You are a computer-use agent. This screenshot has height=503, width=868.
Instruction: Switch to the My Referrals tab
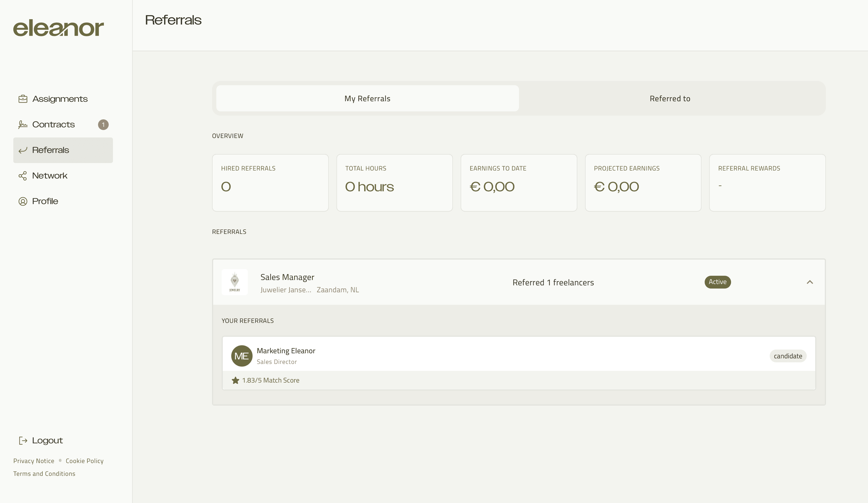click(x=367, y=99)
